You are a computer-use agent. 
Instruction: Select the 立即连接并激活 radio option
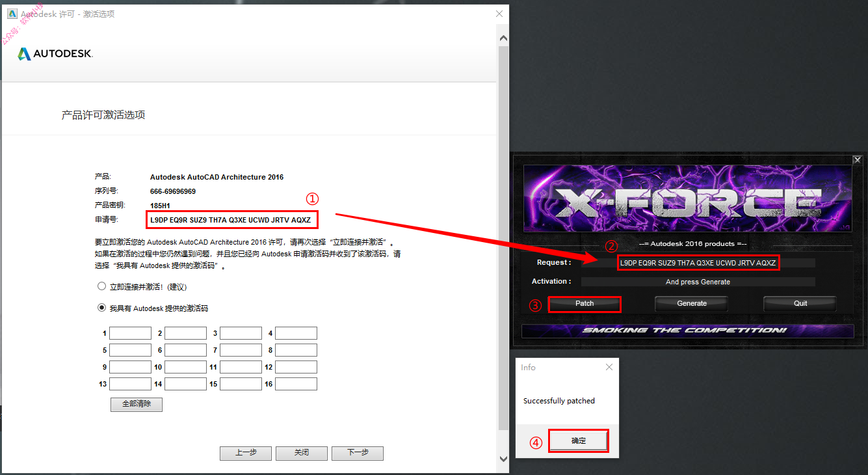[x=101, y=286]
